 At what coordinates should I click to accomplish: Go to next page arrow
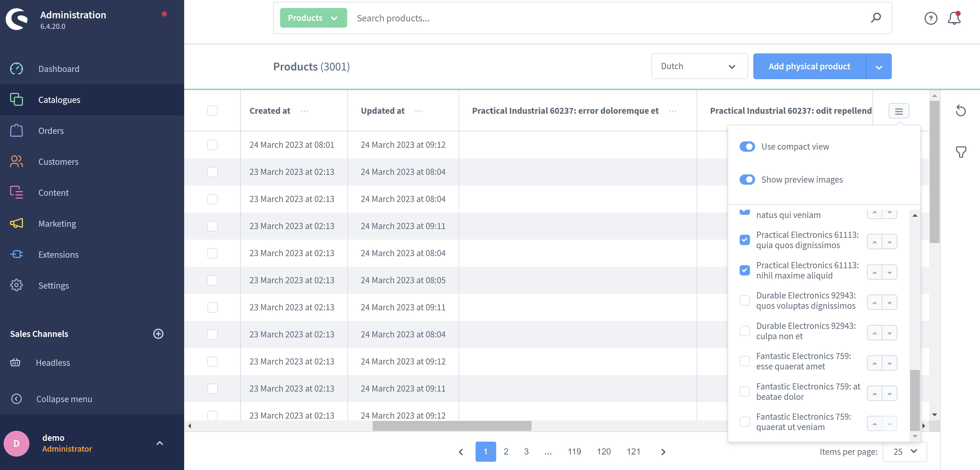click(663, 452)
